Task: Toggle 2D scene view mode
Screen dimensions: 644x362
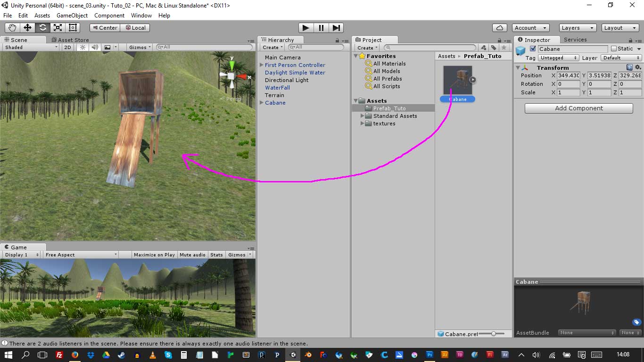Action: (x=68, y=47)
